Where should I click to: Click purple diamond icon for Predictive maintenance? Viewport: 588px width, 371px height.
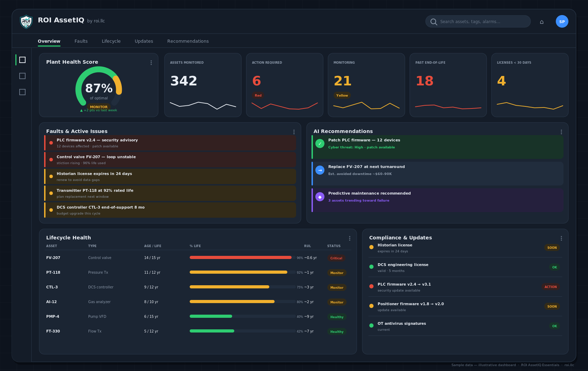pos(320,197)
